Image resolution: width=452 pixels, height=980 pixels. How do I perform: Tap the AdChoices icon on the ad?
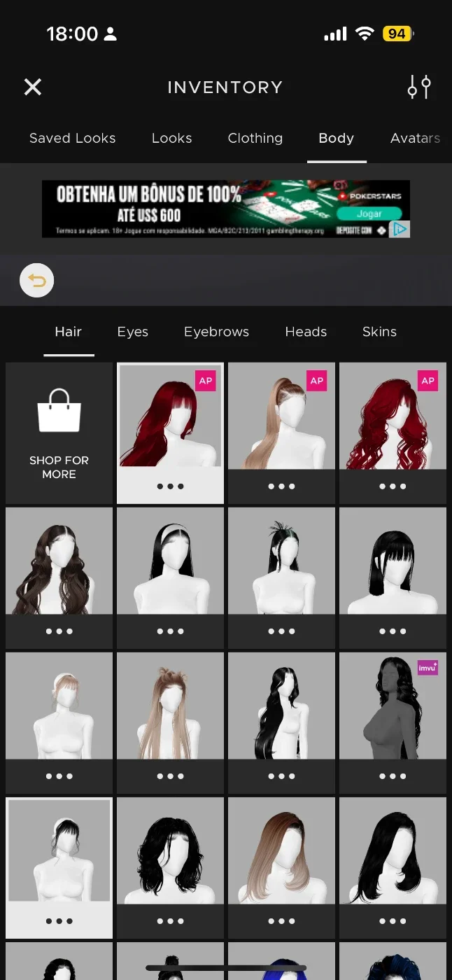click(400, 230)
